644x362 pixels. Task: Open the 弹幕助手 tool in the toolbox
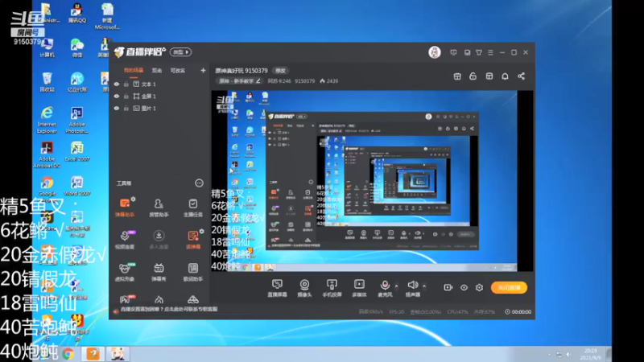tap(125, 208)
